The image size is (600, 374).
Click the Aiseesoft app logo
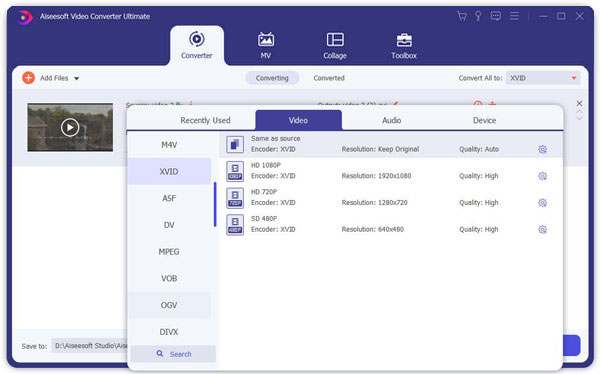pos(25,17)
